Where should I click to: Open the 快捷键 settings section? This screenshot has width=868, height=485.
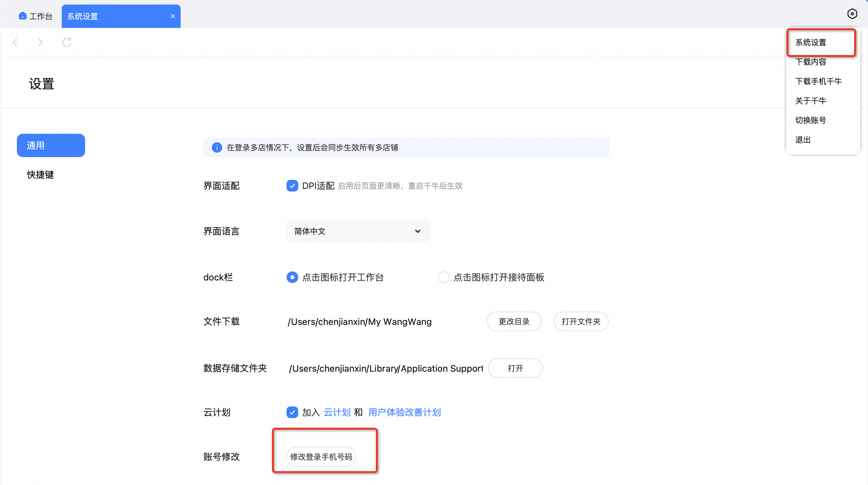tap(40, 174)
